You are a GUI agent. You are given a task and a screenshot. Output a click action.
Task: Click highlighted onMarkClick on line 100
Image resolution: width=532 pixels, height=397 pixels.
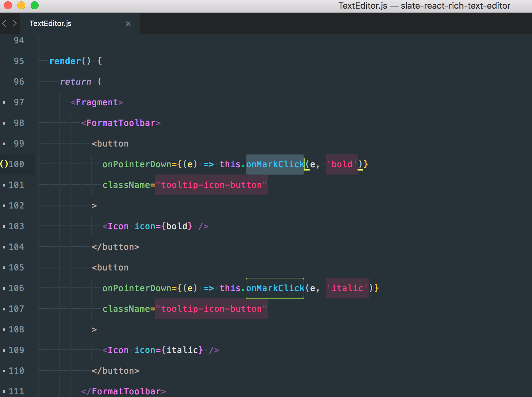(x=275, y=164)
